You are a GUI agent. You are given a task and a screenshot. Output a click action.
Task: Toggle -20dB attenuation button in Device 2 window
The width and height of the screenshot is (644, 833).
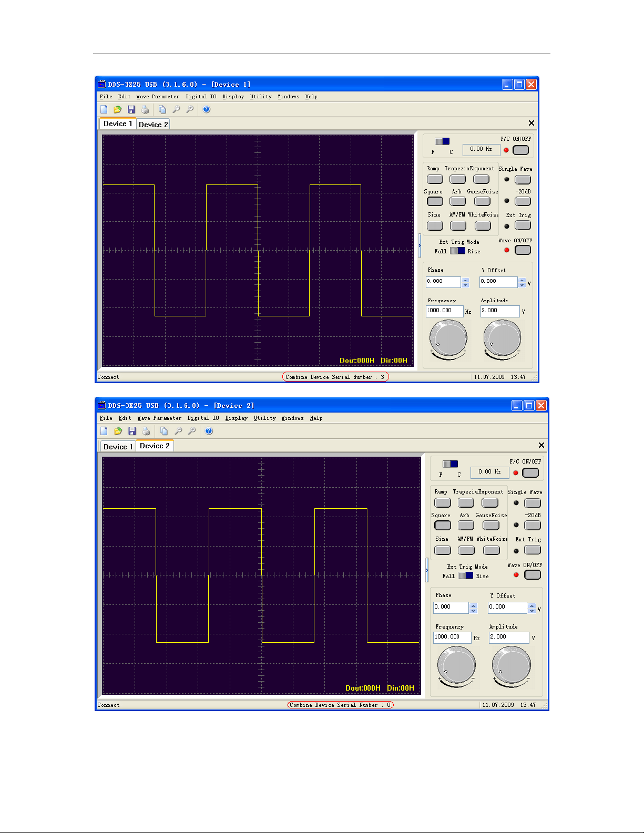533,526
